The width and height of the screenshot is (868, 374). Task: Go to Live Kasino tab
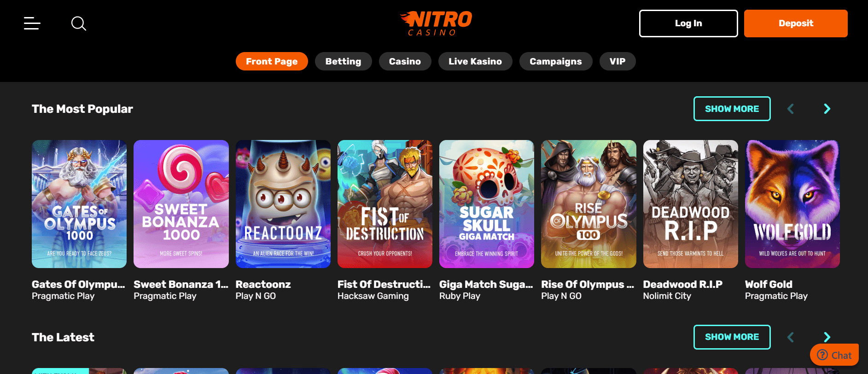(x=475, y=61)
